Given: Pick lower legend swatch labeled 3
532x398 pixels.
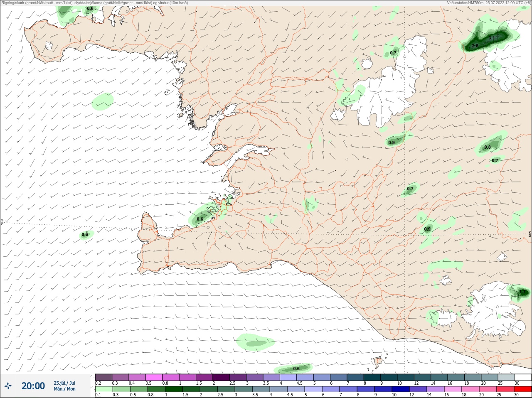Looking at the screenshot, I should pyautogui.click(x=244, y=389).
